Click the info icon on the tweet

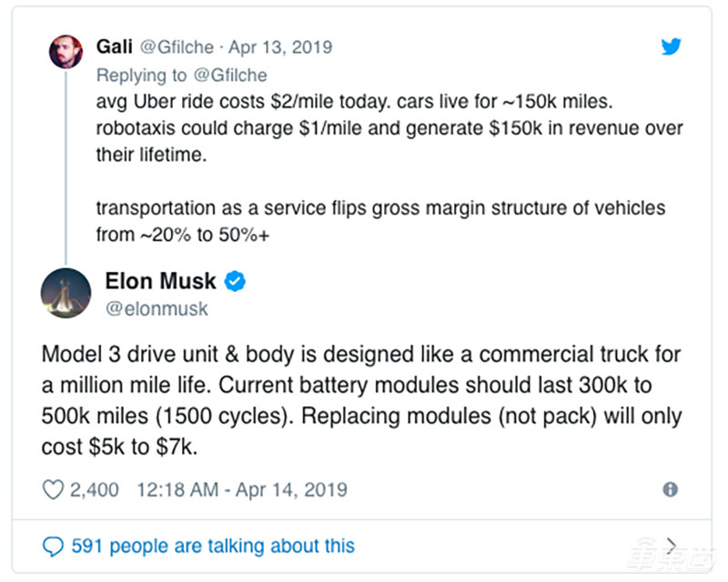coord(672,489)
